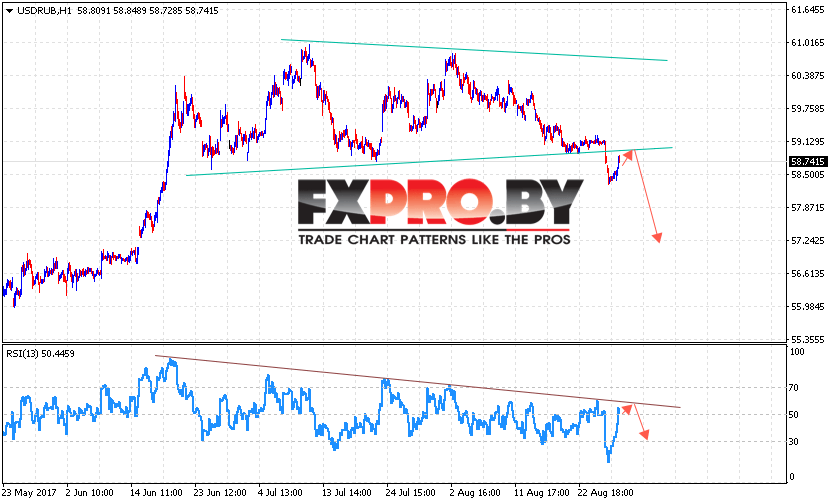Click the 22 Aug 18:00 time axis label
Viewport: 829px width, 504px height.
point(605,492)
